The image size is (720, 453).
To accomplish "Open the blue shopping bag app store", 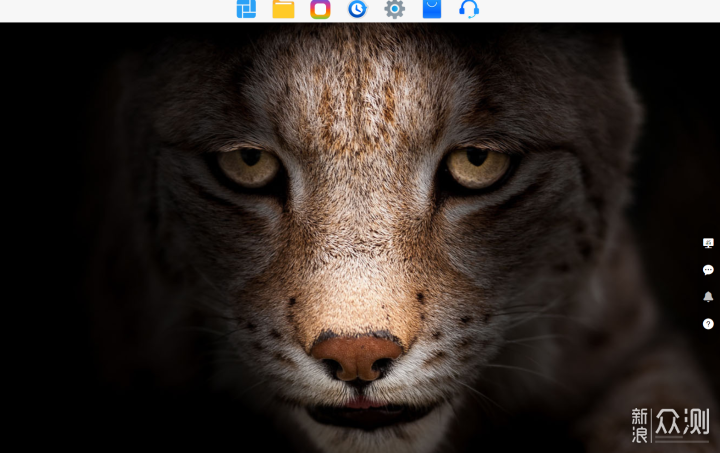I will 432,9.
